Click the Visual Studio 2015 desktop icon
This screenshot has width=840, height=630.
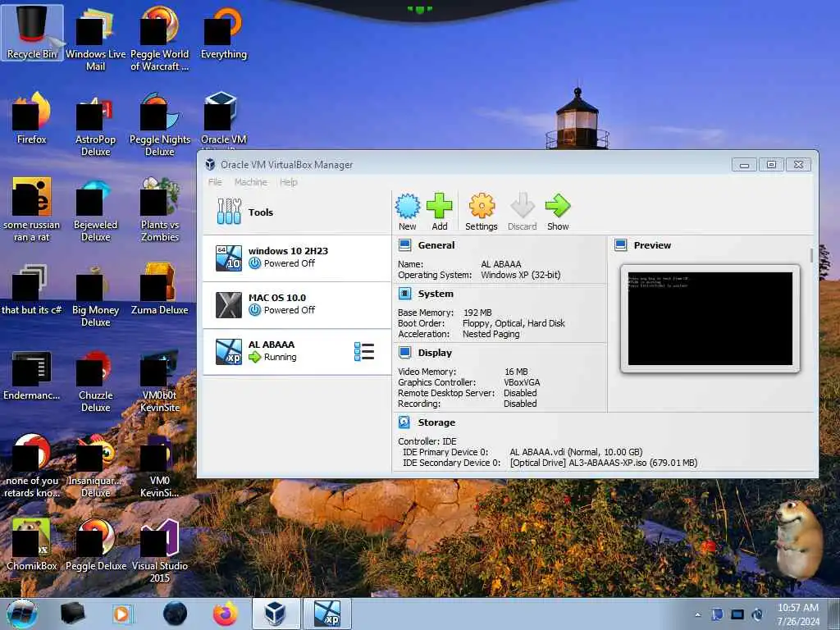point(160,550)
